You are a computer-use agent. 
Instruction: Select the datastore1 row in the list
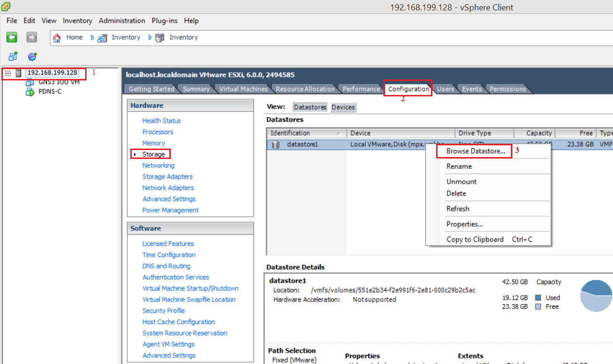329,144
